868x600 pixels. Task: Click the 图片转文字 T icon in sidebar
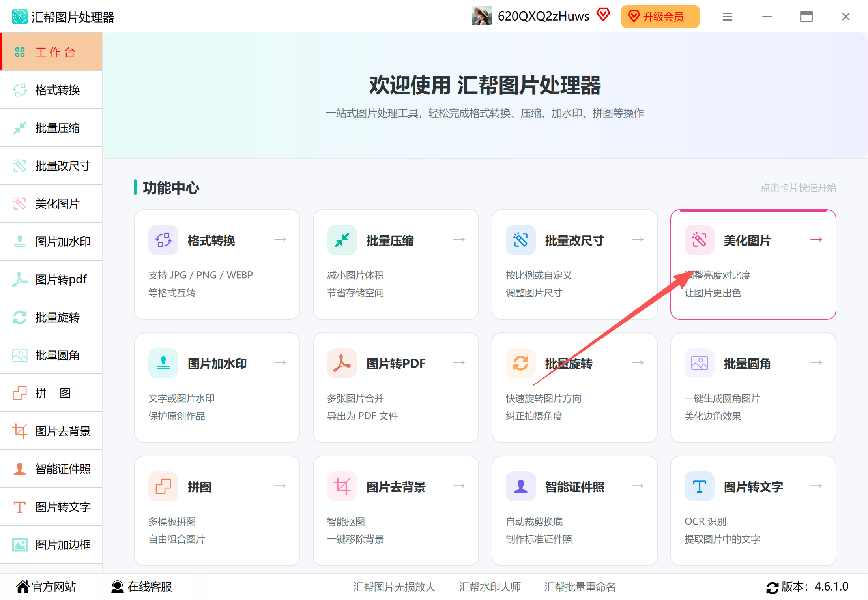(19, 507)
